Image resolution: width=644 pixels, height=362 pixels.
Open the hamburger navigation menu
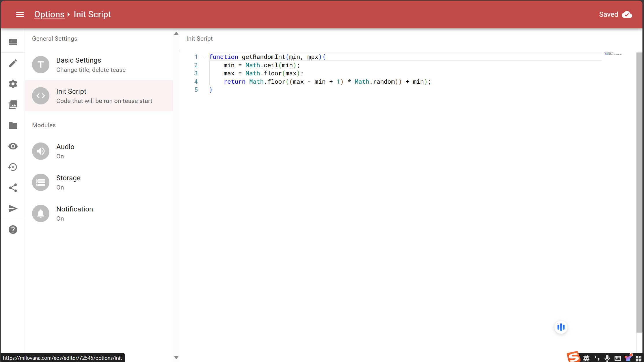click(x=20, y=14)
